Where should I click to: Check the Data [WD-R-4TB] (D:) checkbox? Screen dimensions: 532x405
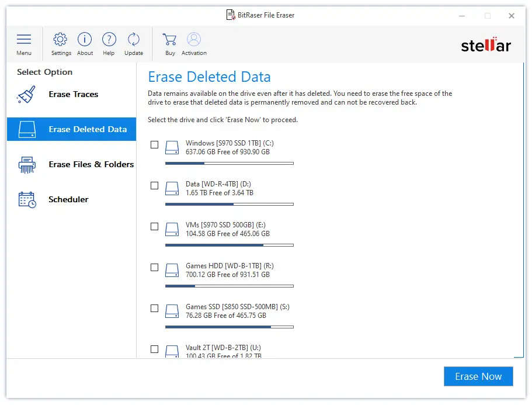(154, 185)
